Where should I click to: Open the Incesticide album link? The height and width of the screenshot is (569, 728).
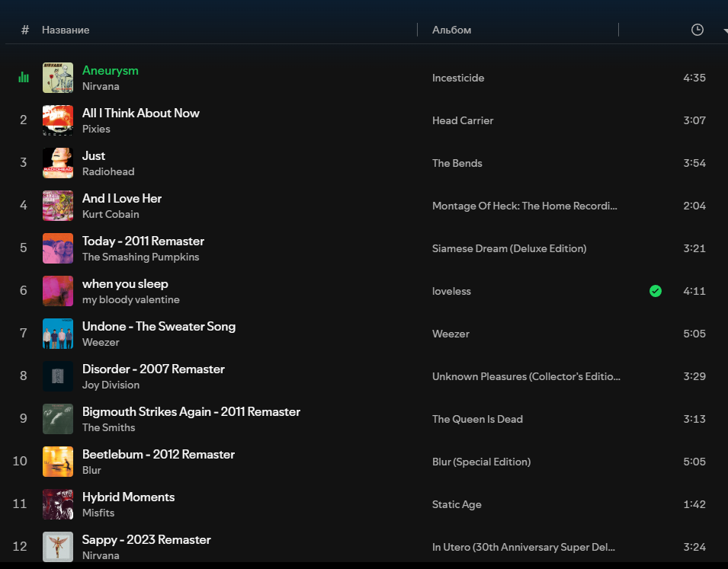458,78
